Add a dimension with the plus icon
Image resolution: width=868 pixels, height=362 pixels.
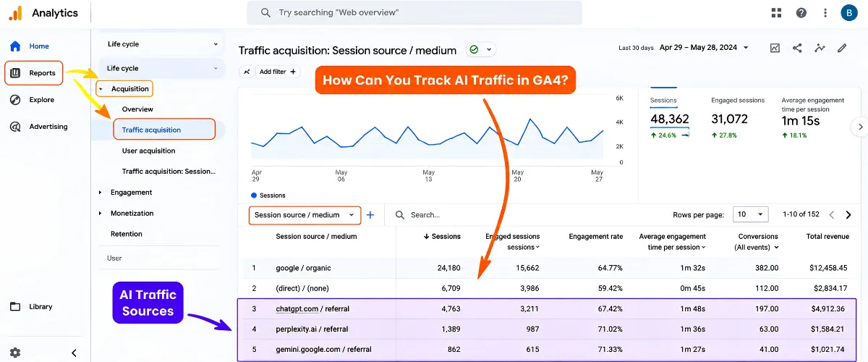click(370, 215)
